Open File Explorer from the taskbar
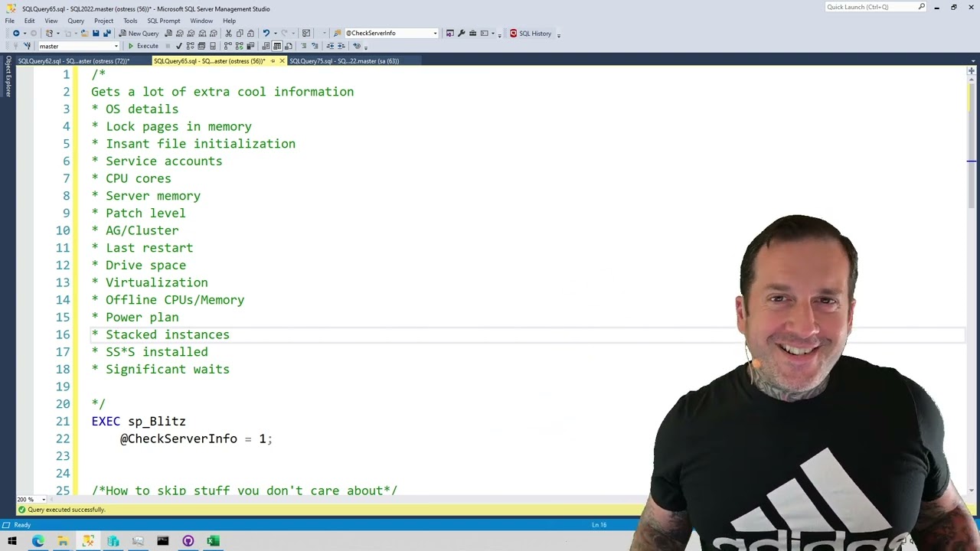Viewport: 980px width, 551px height. tap(63, 541)
